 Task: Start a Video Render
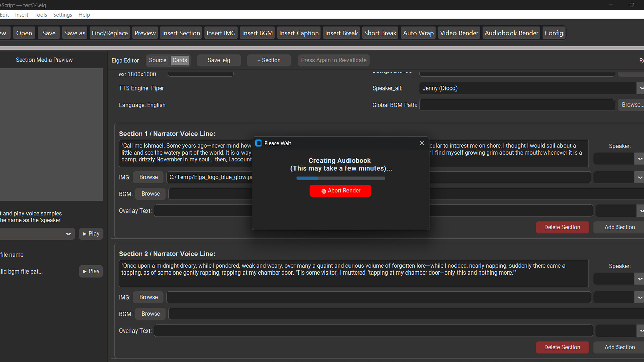click(x=459, y=33)
